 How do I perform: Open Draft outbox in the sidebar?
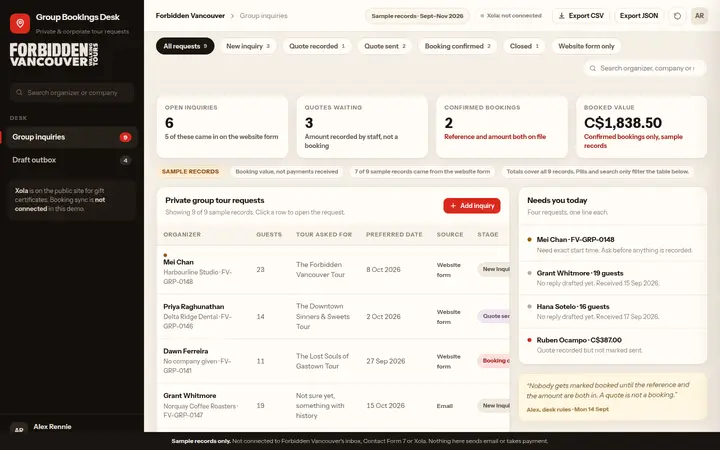[x=72, y=160]
